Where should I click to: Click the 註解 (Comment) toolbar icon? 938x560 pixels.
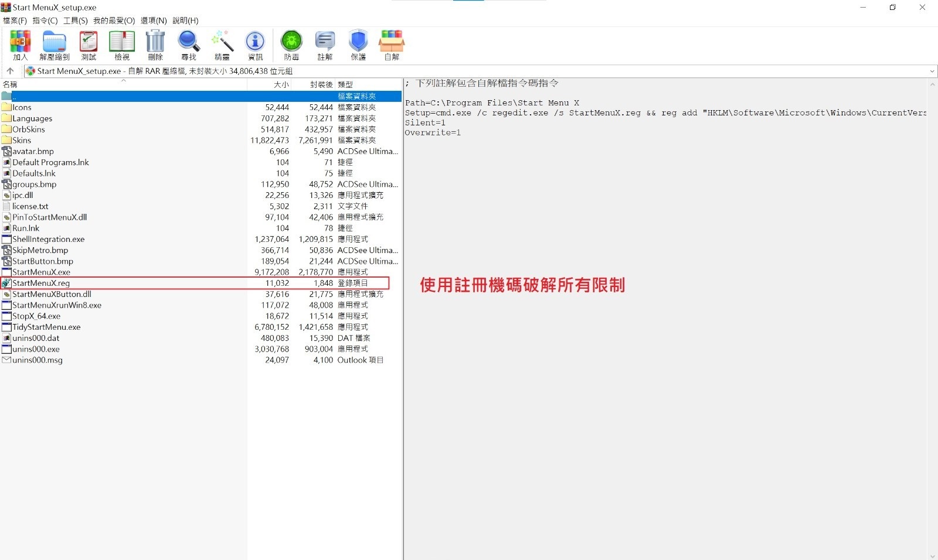[x=325, y=45]
